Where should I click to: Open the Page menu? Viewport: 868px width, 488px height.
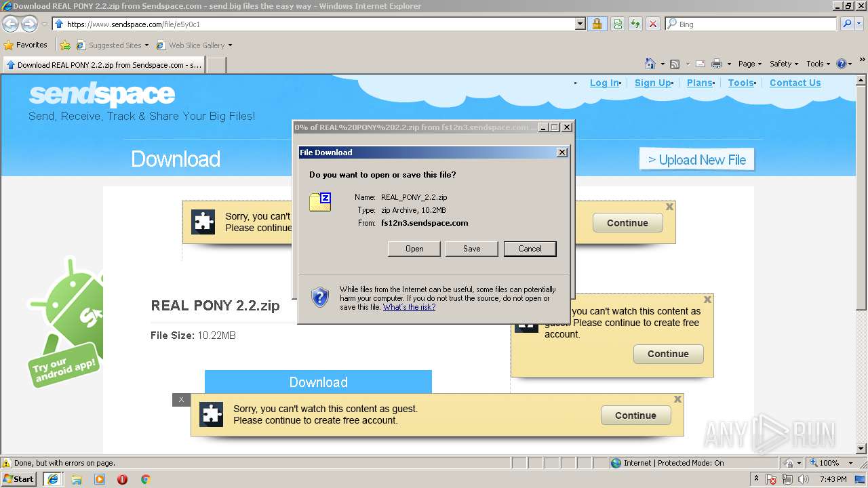point(750,64)
